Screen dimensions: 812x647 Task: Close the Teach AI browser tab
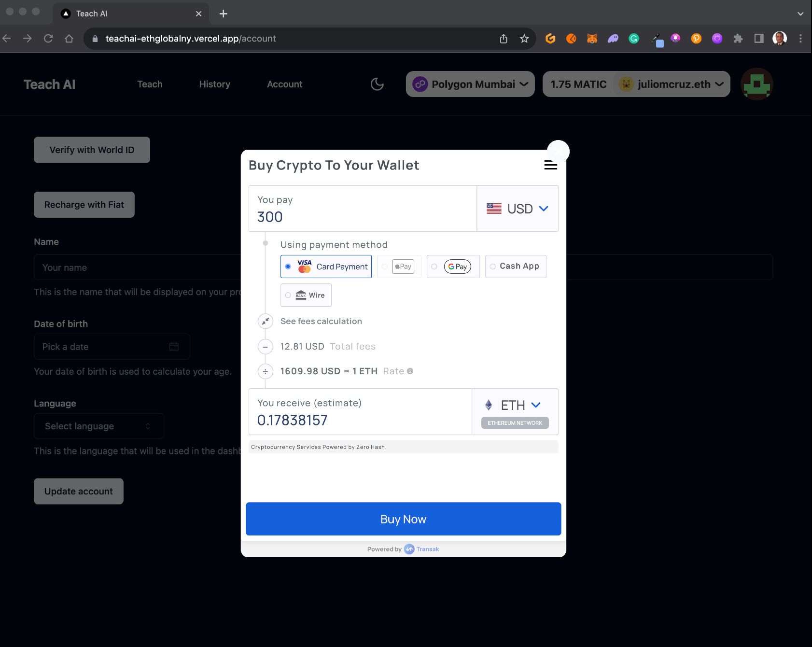click(198, 14)
